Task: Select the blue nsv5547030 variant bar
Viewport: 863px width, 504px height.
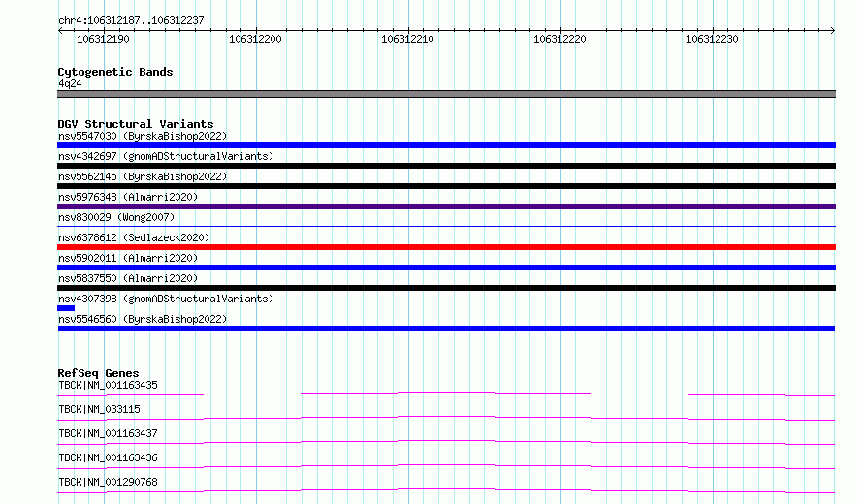Action: pyautogui.click(x=446, y=145)
